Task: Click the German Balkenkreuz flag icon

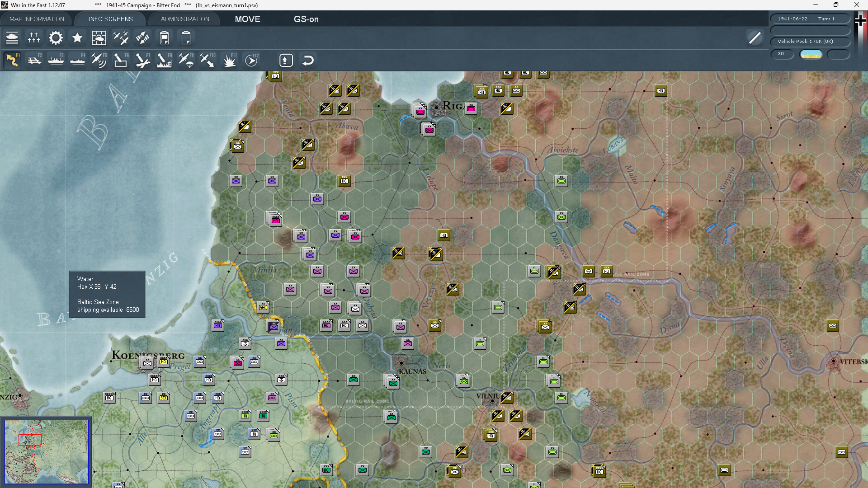Action: [x=860, y=21]
